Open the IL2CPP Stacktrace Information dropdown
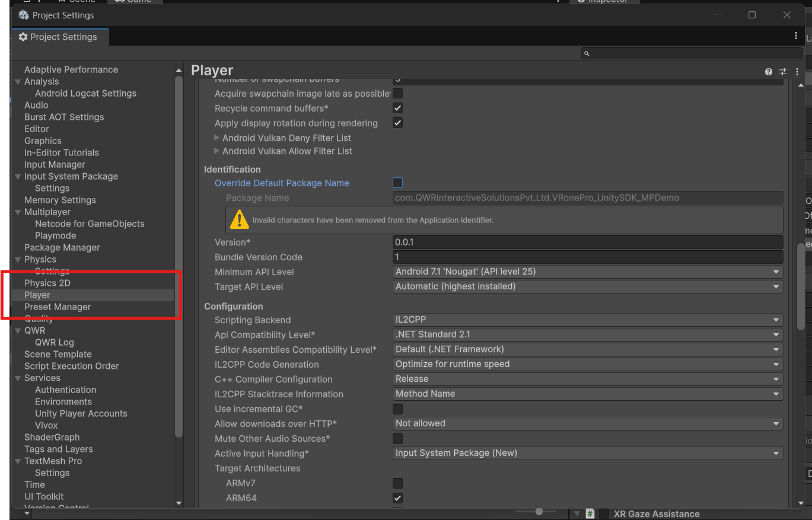This screenshot has height=520, width=812. (588, 394)
